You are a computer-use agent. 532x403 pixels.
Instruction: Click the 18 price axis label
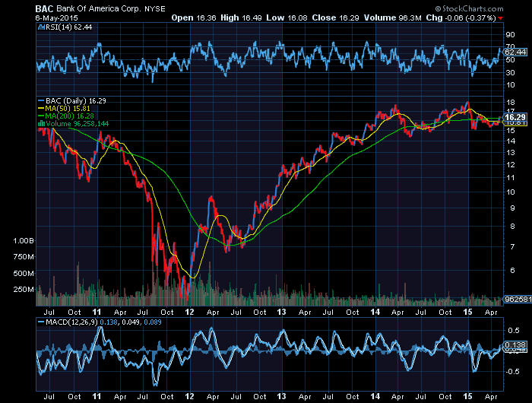point(510,102)
